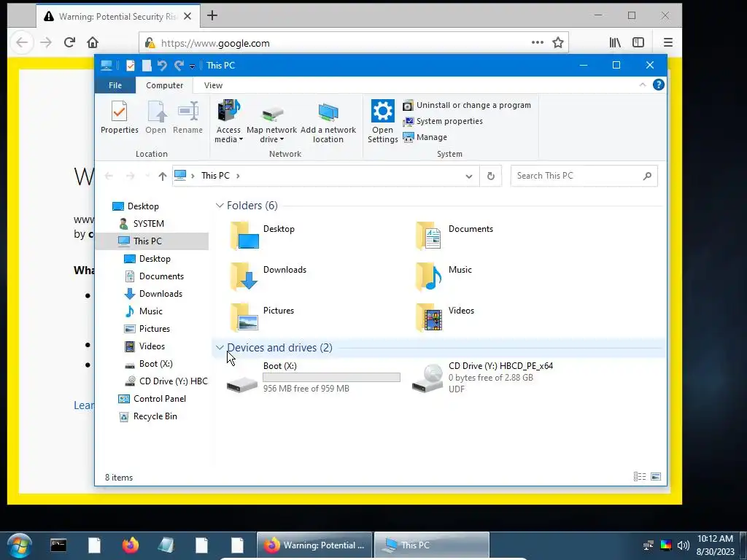The image size is (747, 560).
Task: Open the Start menu orb
Action: tap(20, 545)
